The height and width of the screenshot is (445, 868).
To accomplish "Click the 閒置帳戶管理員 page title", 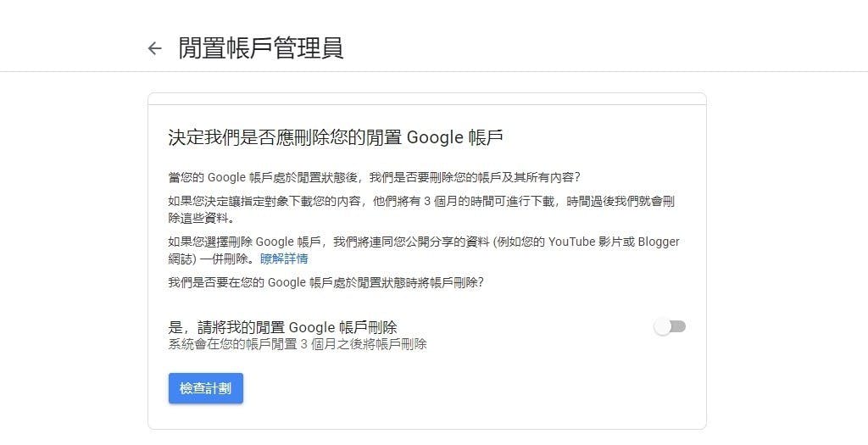I will (260, 48).
